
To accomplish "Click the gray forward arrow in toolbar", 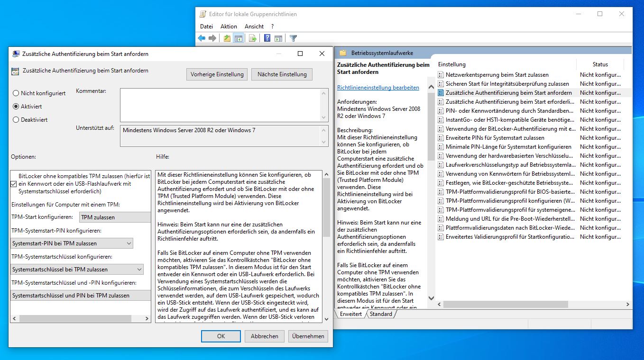I will [x=212, y=38].
